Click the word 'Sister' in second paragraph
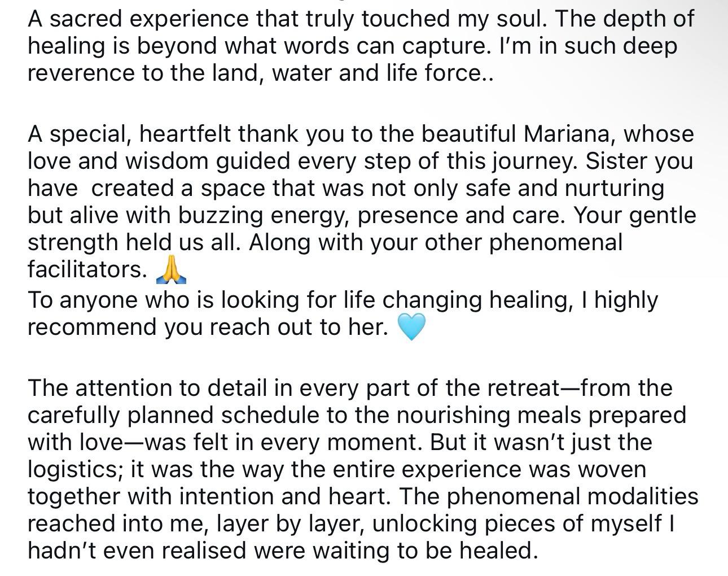 pyautogui.click(x=617, y=161)
